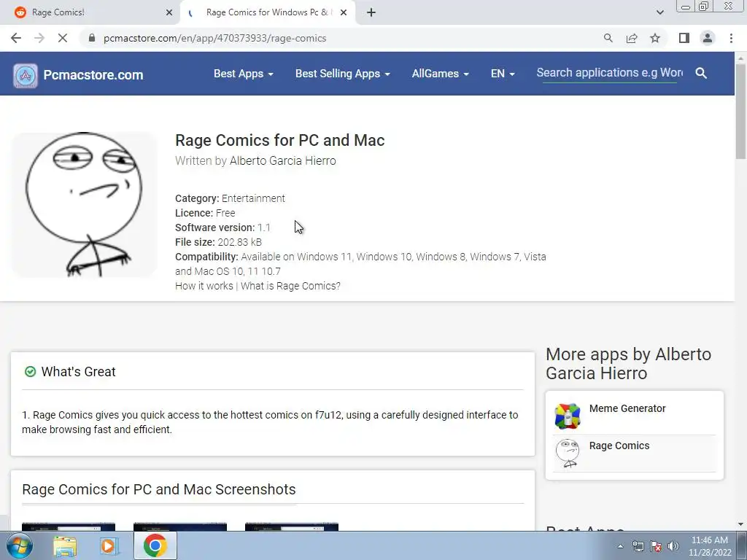Select the Rage Comics for Windows tab
The height and width of the screenshot is (560, 747).
pyautogui.click(x=267, y=13)
